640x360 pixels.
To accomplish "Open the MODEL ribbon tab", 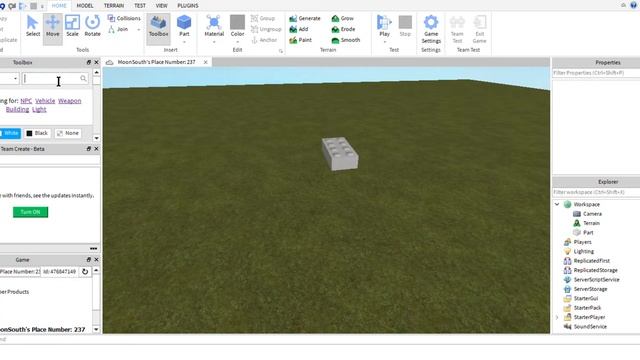I will coord(85,6).
